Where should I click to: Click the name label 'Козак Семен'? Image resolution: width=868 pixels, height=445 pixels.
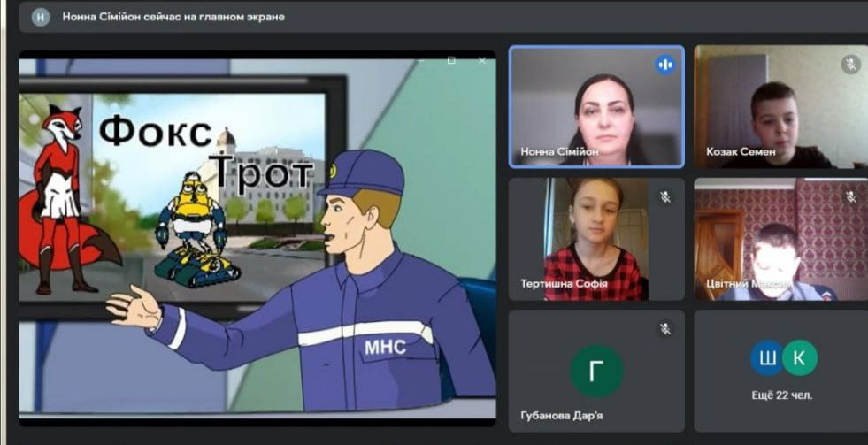pos(741,151)
